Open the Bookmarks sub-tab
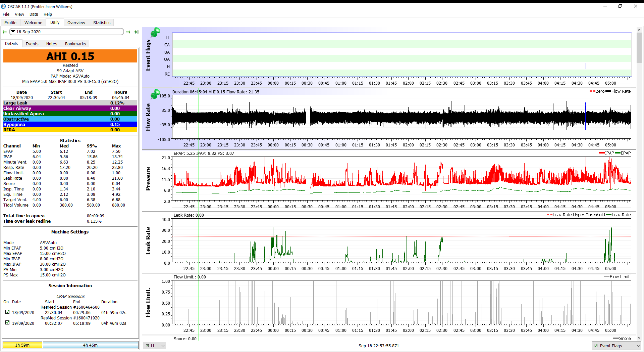This screenshot has height=352, width=644. 75,44
